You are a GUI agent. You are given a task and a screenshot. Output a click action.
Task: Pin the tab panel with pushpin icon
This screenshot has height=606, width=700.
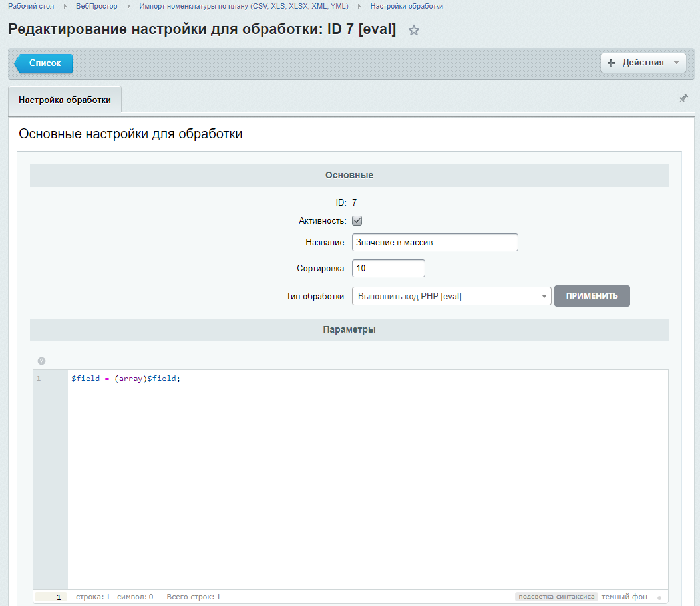(683, 98)
